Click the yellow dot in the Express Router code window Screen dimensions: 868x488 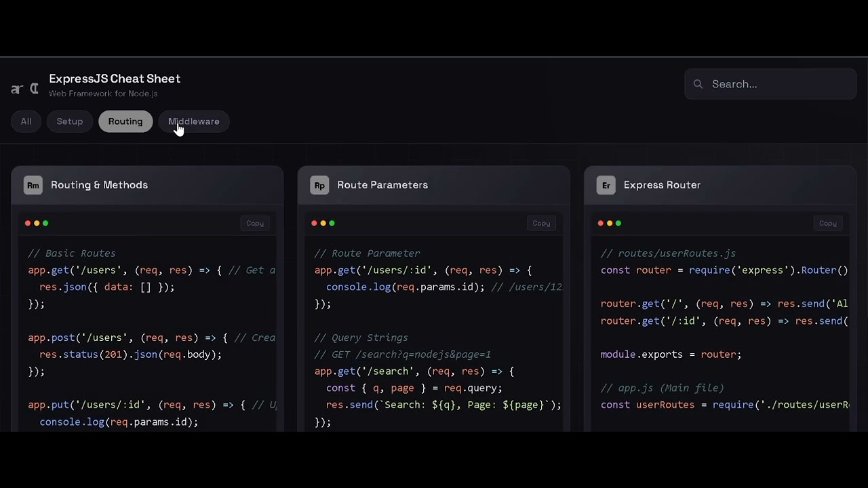(x=610, y=223)
